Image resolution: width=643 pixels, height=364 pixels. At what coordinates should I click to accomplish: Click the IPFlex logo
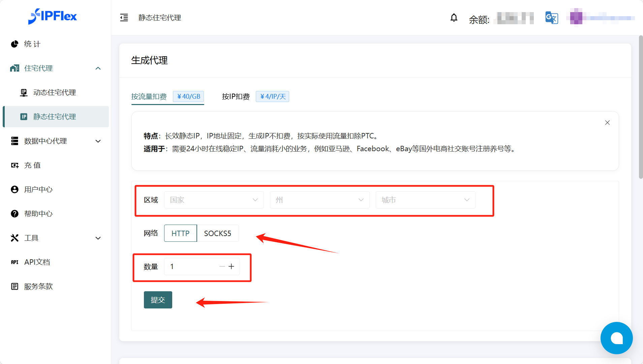[x=53, y=16]
